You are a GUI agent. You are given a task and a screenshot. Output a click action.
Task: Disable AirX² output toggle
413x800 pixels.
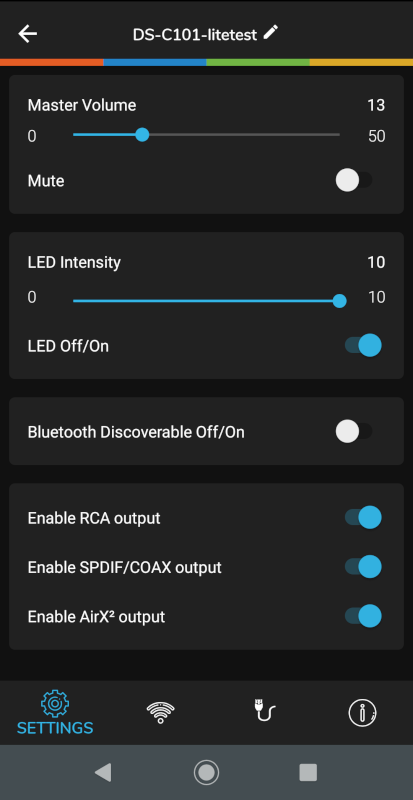(363, 615)
